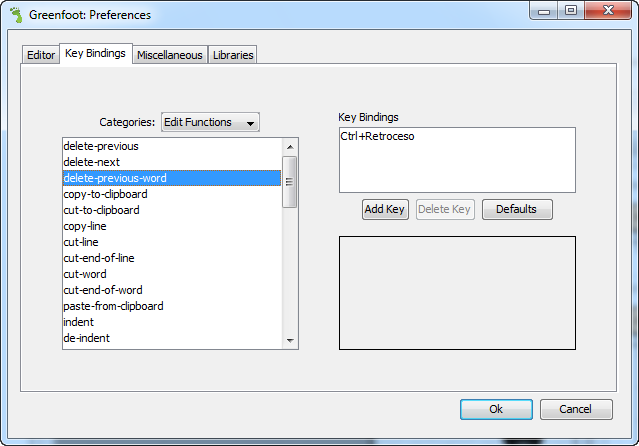Cancel the Preferences dialog

click(x=576, y=409)
